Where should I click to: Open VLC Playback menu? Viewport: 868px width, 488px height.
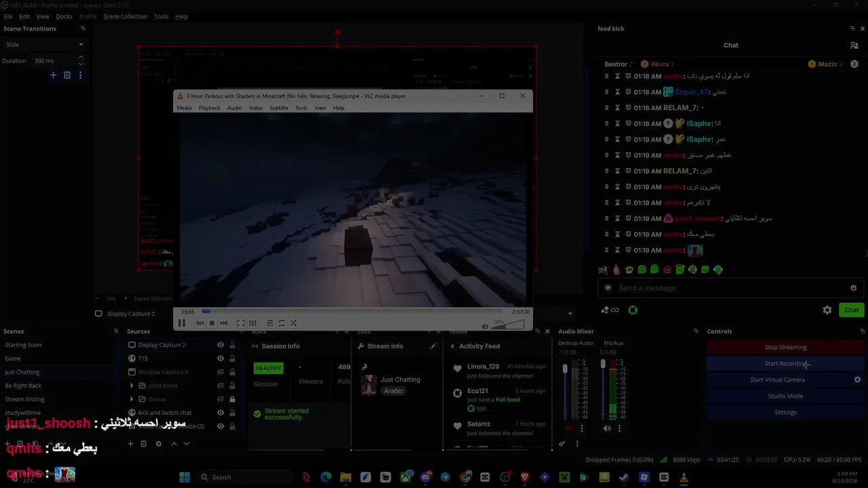[209, 108]
